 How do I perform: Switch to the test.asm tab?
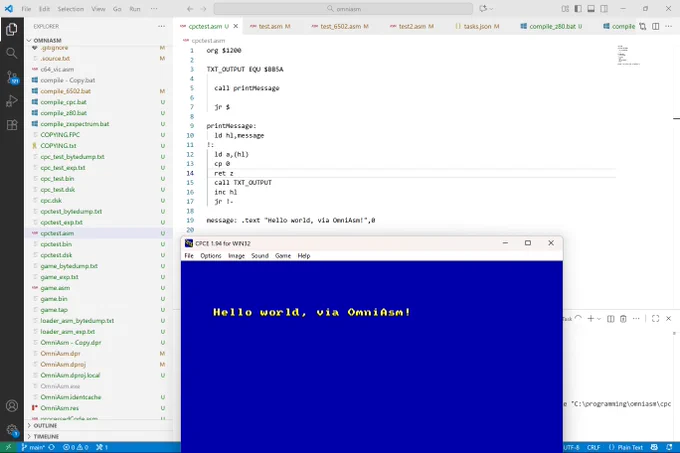coord(270,26)
